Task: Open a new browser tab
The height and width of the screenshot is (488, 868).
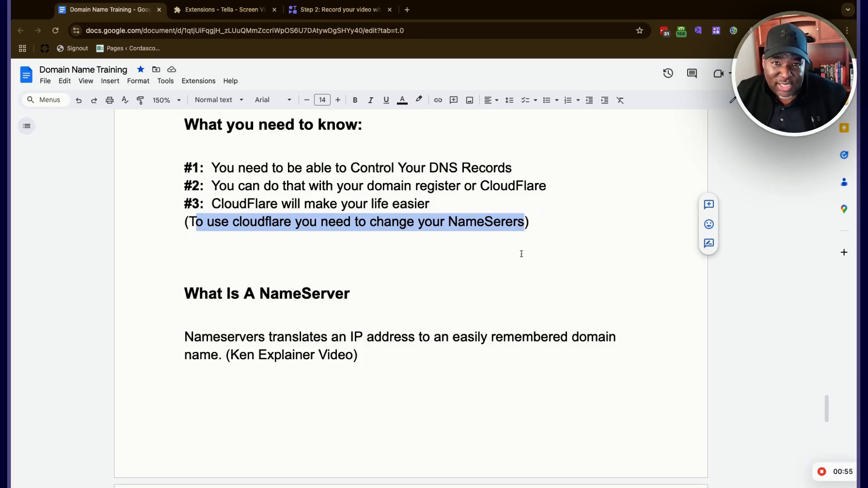Action: tap(407, 9)
